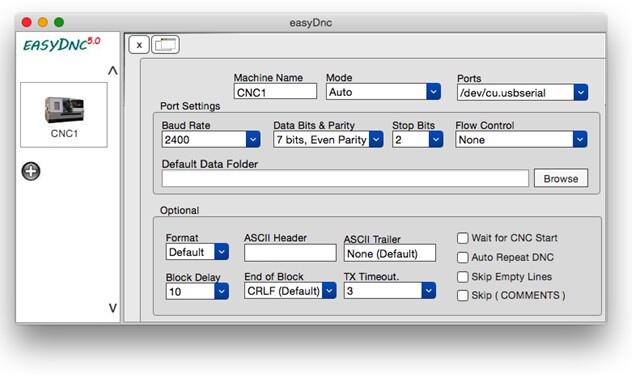632x376 pixels.
Task: Enable Skip ( COMMENTS ) checkbox
Action: point(463,295)
